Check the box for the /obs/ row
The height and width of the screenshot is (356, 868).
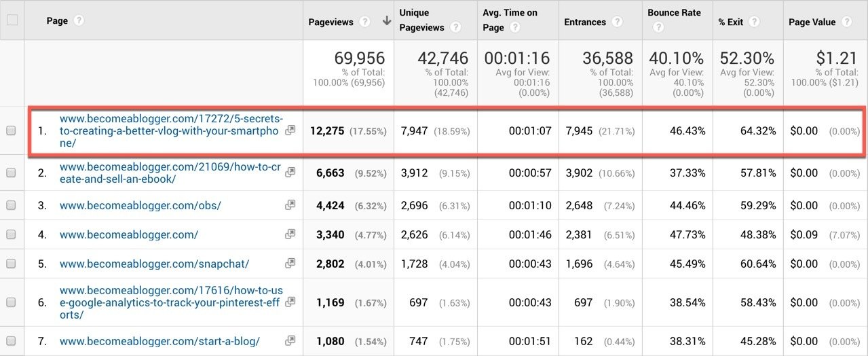[x=11, y=206]
